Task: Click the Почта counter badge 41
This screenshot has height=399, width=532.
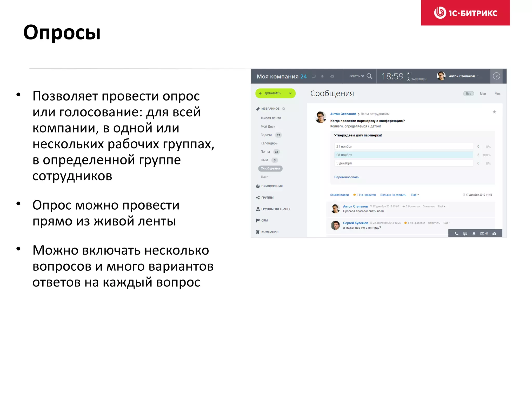Action: point(276,152)
